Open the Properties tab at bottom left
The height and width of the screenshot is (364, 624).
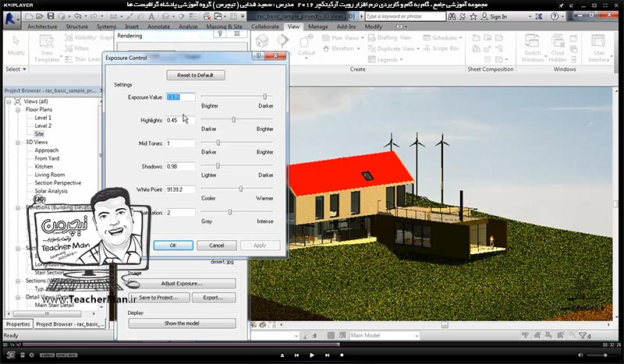pyautogui.click(x=18, y=324)
